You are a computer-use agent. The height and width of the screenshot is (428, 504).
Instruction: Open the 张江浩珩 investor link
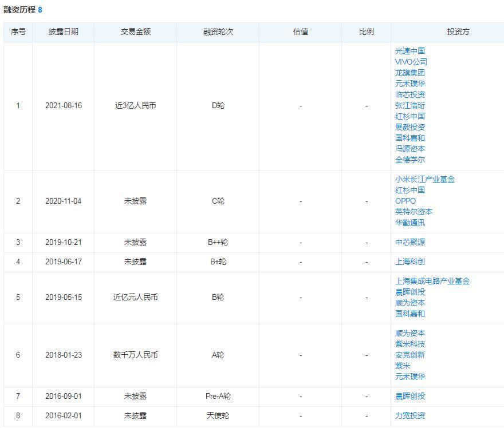[x=409, y=105]
